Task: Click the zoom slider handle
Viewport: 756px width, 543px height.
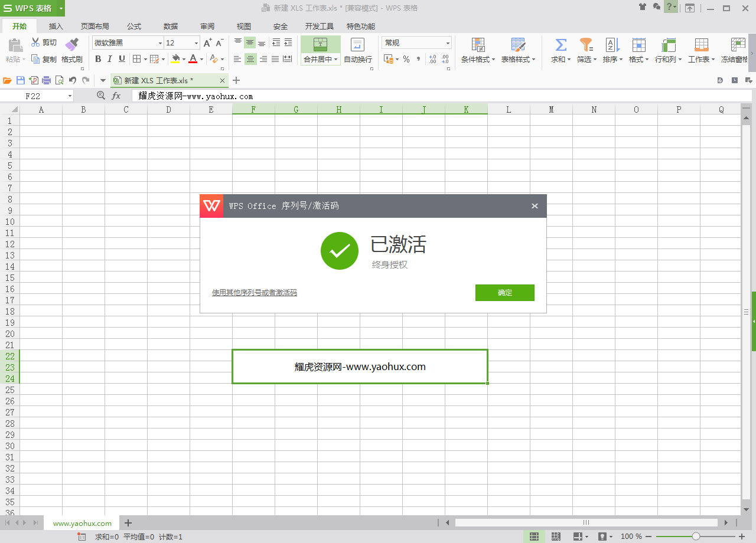Action: pyautogui.click(x=696, y=537)
